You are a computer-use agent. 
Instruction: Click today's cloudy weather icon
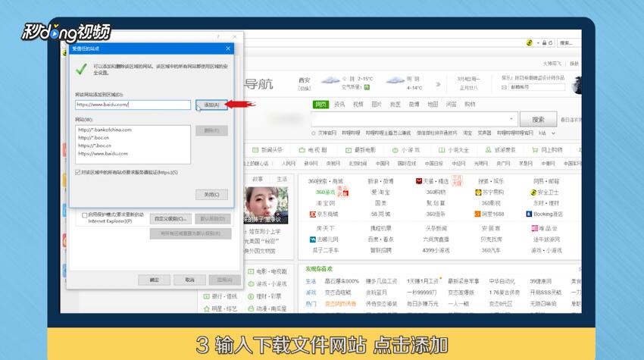(330, 80)
